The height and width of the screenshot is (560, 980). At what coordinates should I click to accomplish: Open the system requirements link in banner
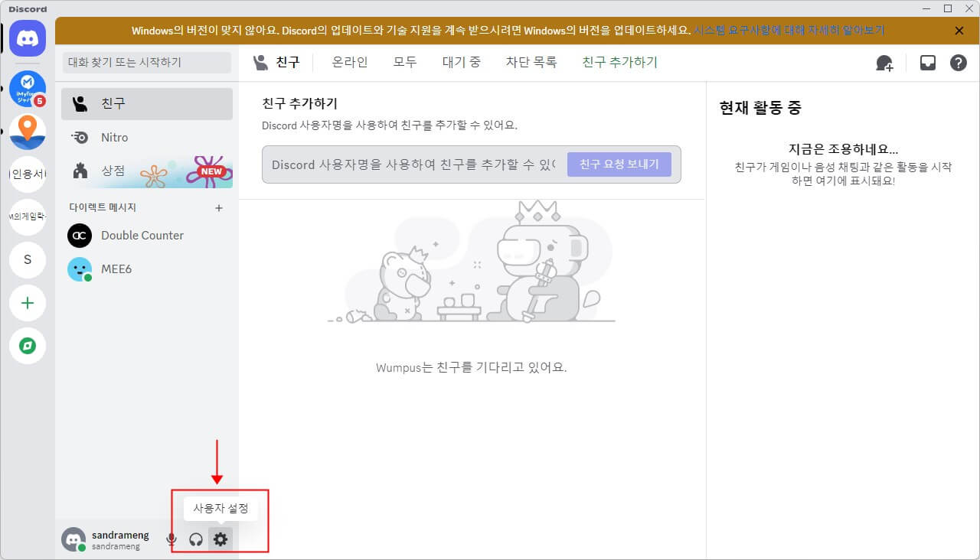tap(789, 31)
